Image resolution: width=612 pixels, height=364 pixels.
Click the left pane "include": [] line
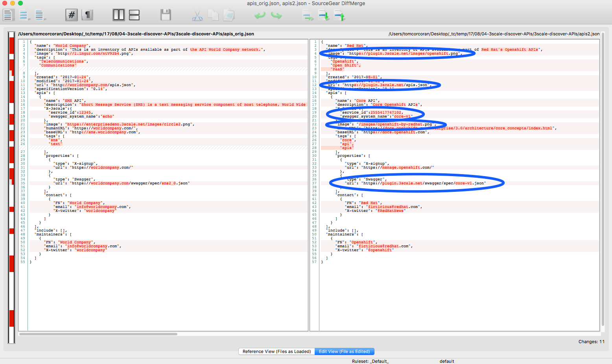(x=51, y=230)
